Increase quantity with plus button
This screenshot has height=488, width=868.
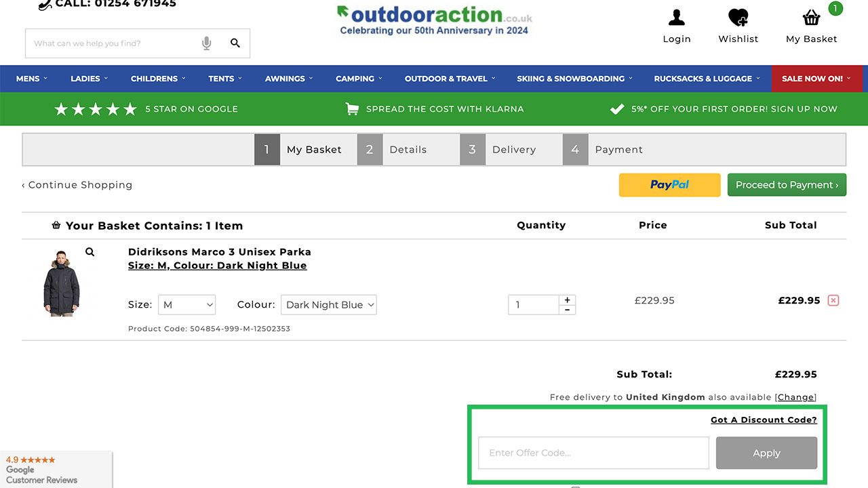pos(567,300)
